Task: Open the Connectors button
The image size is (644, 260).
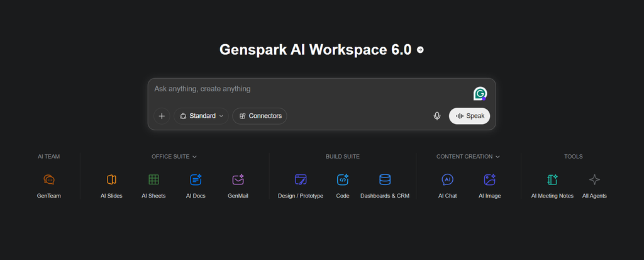Action: click(x=260, y=116)
